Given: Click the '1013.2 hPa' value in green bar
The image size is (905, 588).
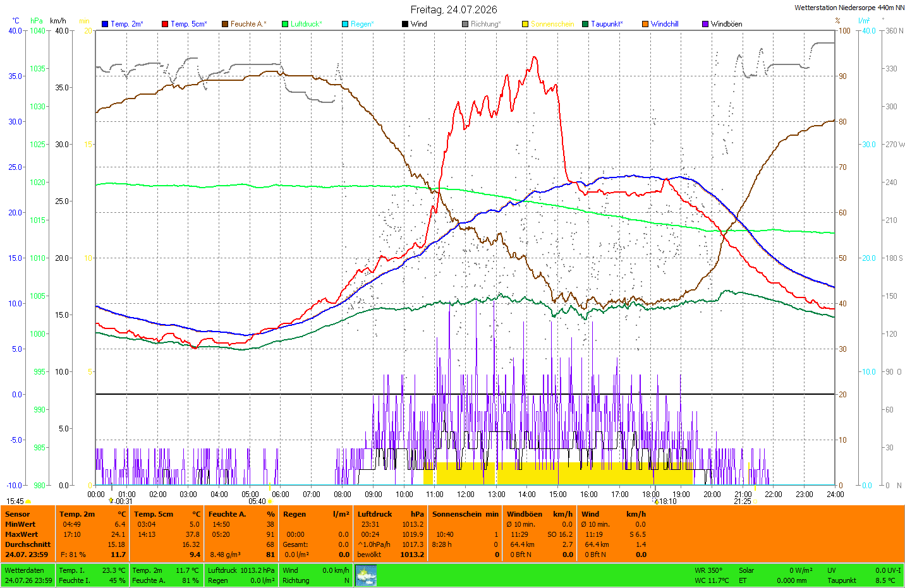Looking at the screenshot, I should coord(257,570).
